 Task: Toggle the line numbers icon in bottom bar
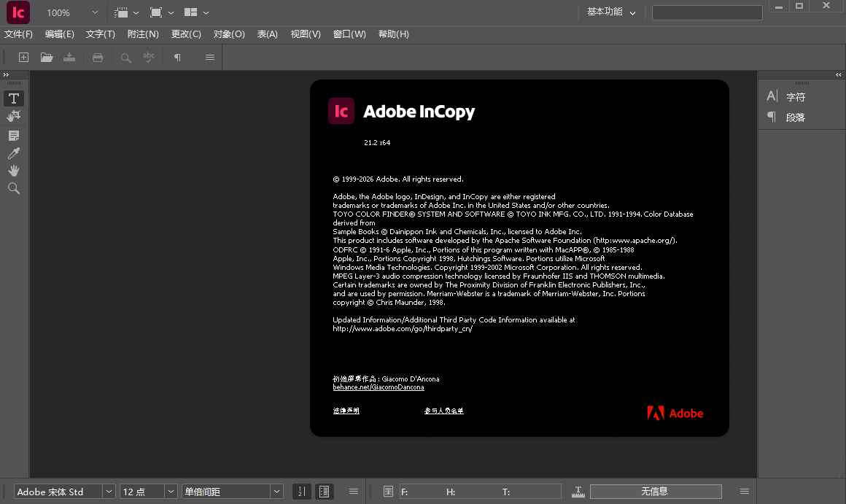click(302, 492)
